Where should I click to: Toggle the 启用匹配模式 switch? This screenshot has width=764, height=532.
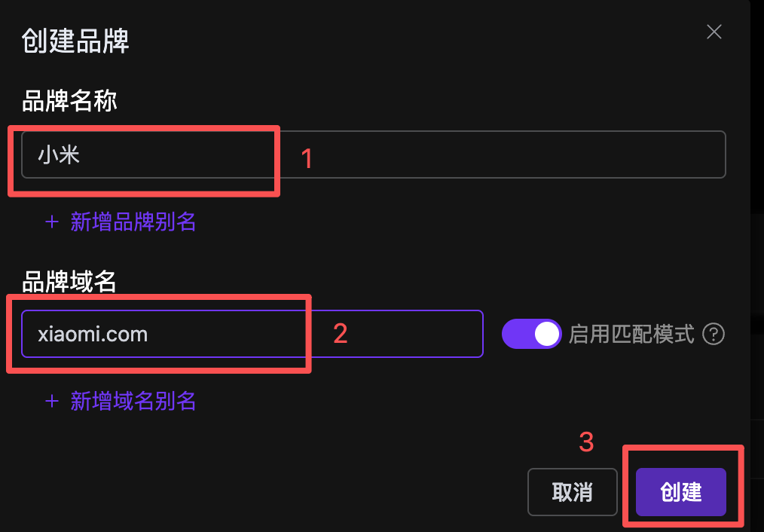point(532,334)
